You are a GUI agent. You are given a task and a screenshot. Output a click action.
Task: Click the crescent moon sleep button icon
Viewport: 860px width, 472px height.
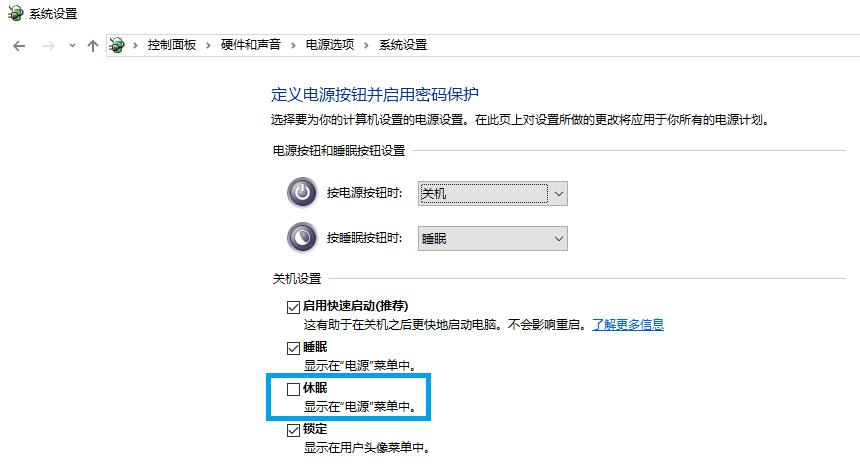point(301,238)
